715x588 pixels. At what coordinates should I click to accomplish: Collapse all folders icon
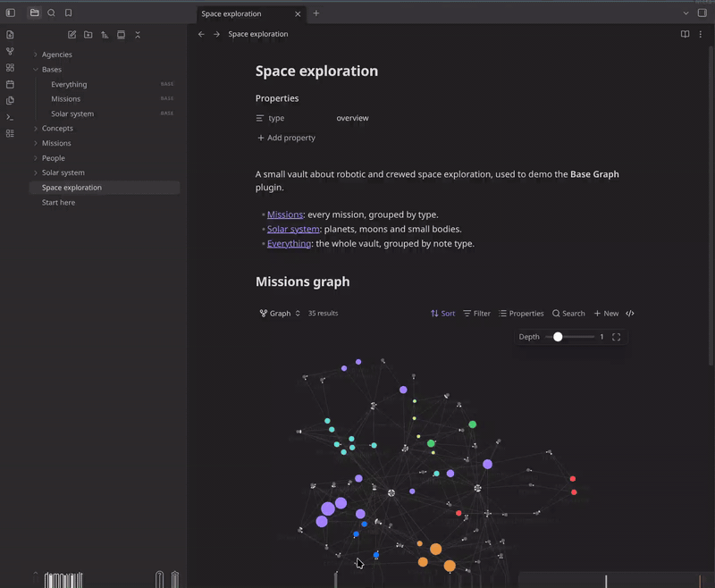(138, 35)
